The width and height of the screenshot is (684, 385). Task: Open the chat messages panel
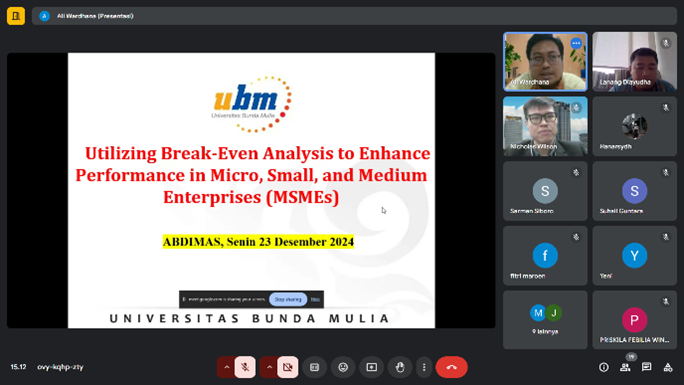646,367
